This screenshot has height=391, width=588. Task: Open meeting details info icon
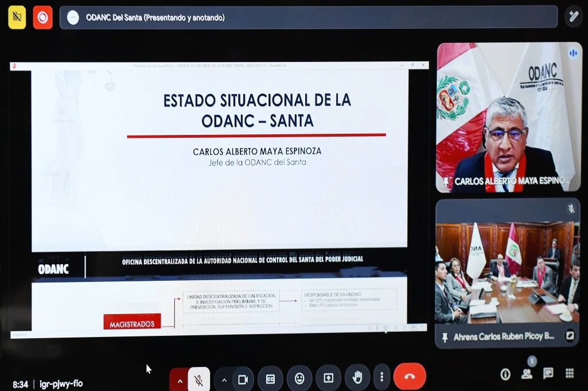[505, 374]
